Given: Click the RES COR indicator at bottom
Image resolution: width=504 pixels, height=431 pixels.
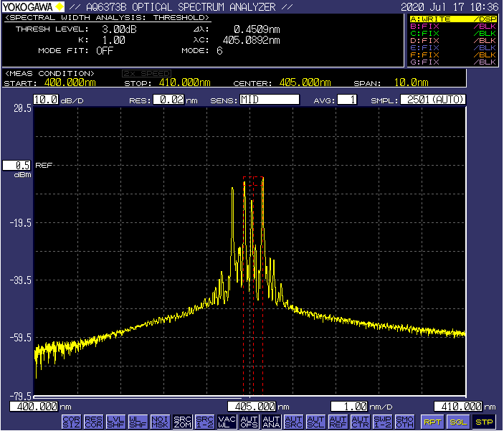Looking at the screenshot, I should (93, 422).
